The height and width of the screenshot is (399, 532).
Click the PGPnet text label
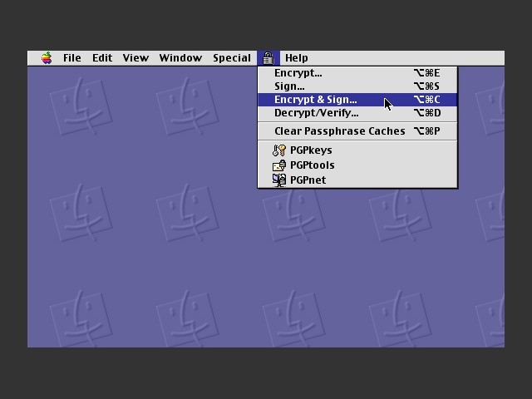coord(308,180)
